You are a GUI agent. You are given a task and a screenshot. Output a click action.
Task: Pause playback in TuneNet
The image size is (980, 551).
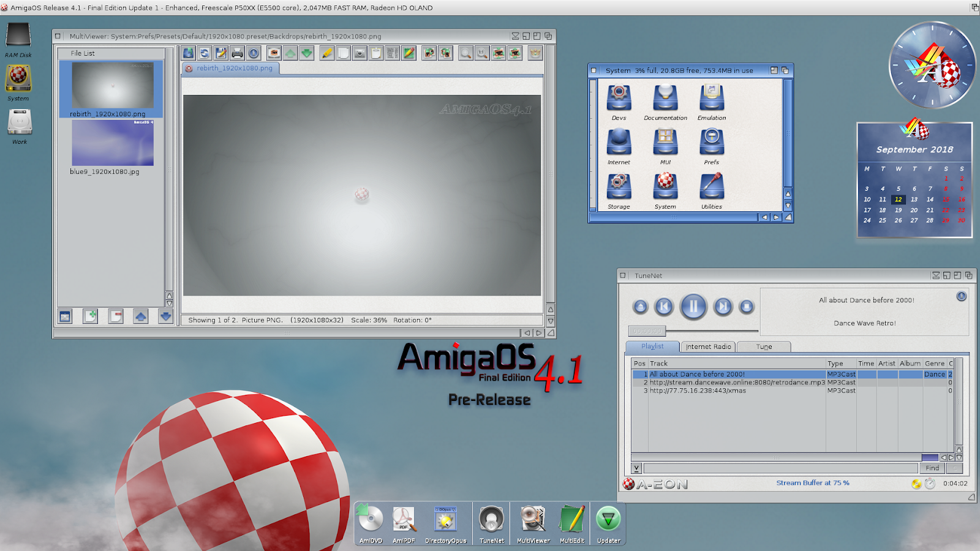coord(693,307)
